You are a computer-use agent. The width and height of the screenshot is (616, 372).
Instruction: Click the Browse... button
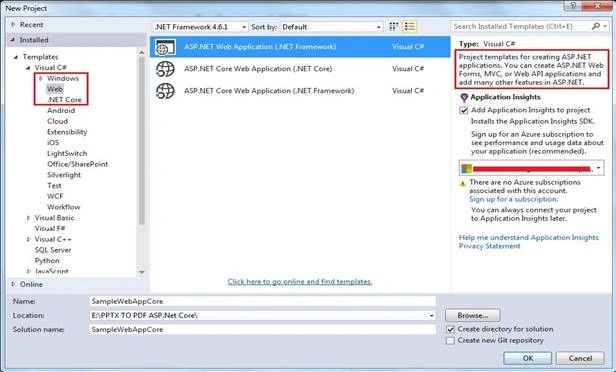point(473,315)
